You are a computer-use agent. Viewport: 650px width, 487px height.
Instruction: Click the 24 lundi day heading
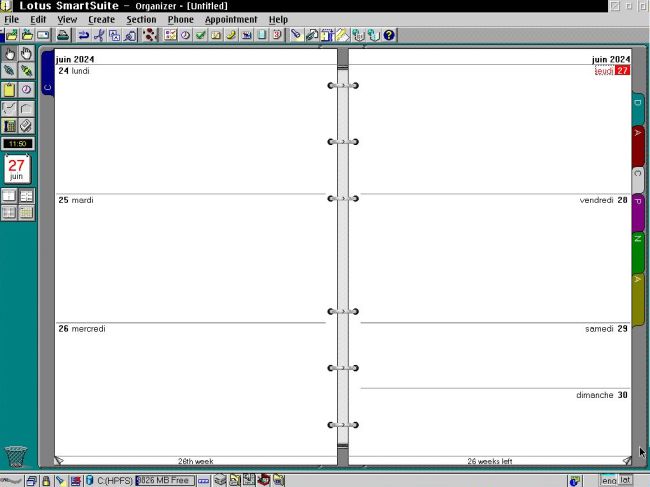point(74,71)
